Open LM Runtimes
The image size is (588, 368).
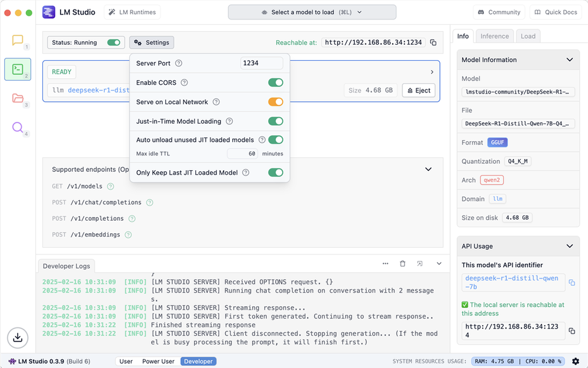tap(132, 12)
